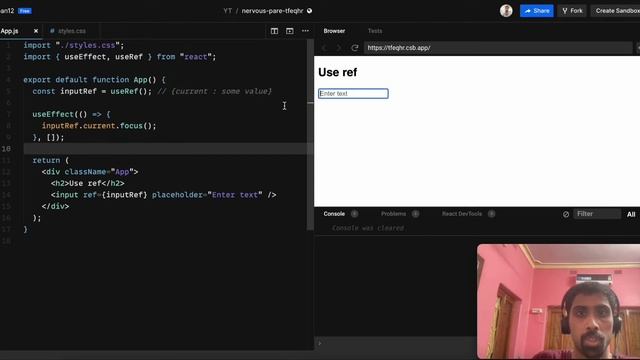Open the All log level dropdown
Viewport: 640px width, 360px height.
[631, 214]
